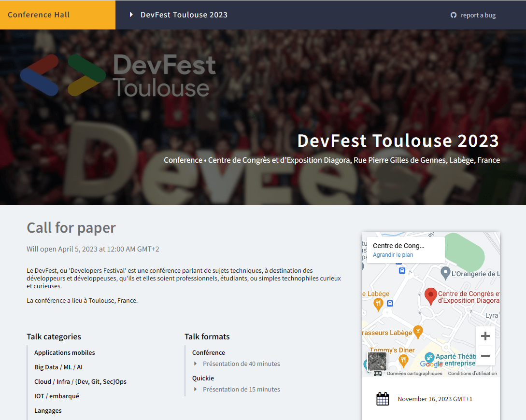Viewport: 526px width, 420px height.
Task: Click Tommy's Diner restaurant marker
Action: click(x=403, y=361)
